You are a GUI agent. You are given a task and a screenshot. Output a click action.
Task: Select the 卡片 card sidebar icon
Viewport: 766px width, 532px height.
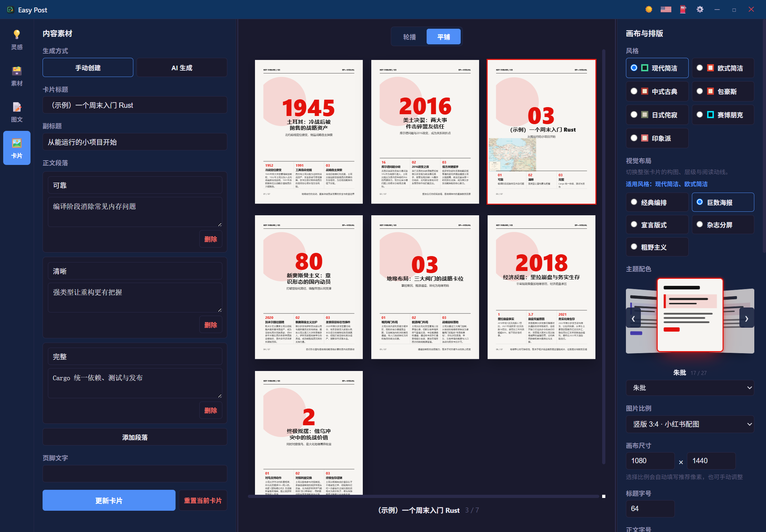click(x=17, y=148)
